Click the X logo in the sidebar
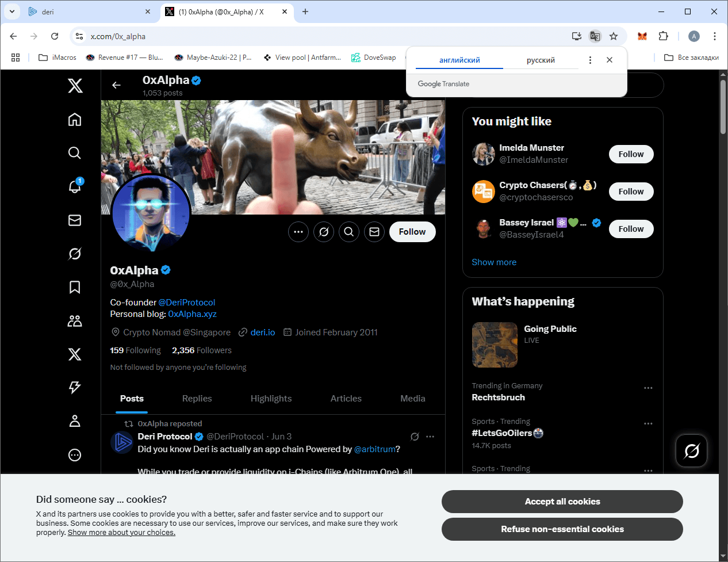This screenshot has height=562, width=728. (x=75, y=86)
